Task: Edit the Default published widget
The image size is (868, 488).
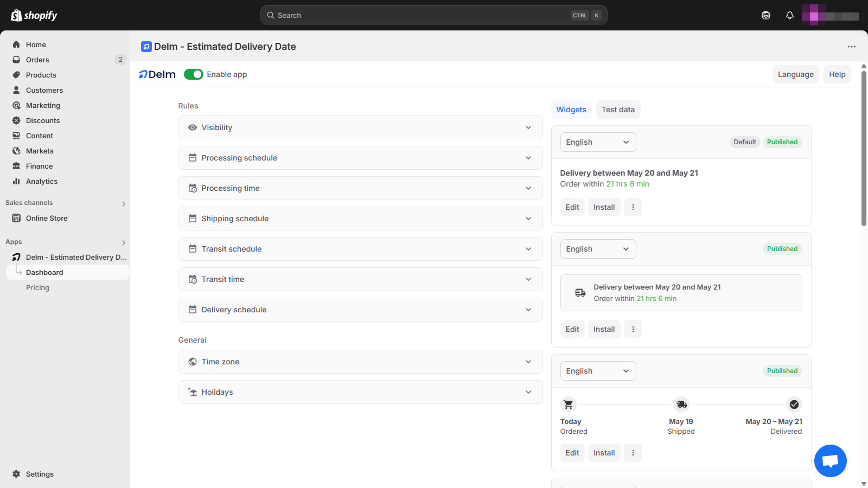Action: [x=572, y=207]
